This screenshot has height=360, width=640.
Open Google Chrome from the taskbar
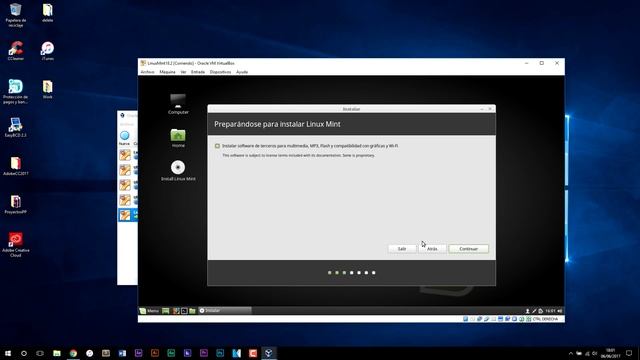pyautogui.click(x=73, y=353)
